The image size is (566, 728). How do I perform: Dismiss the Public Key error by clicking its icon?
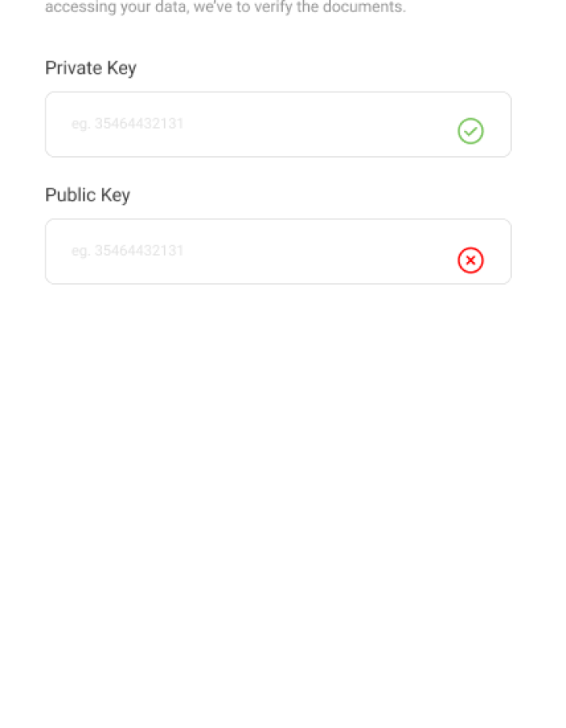coord(471,260)
